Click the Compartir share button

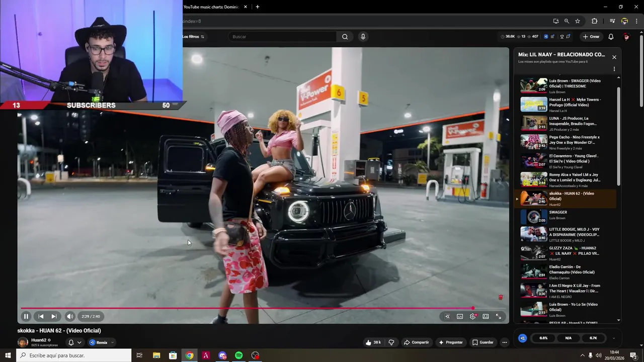point(417,342)
